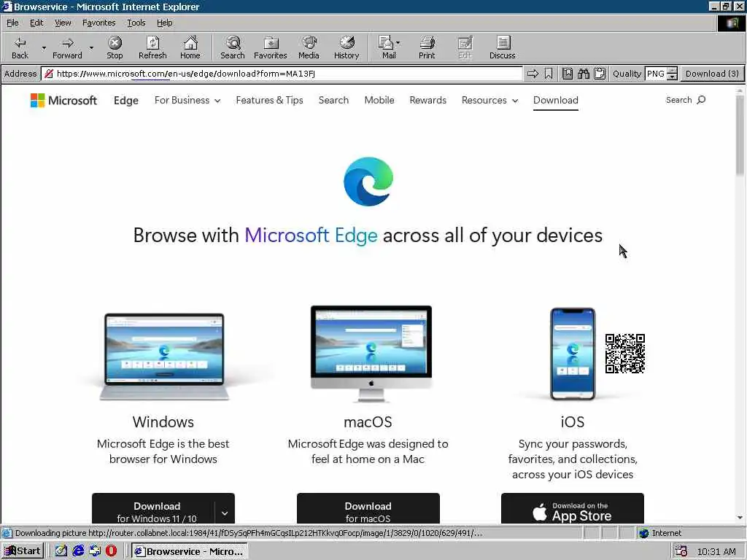Click the Mobile nav link
The width and height of the screenshot is (747, 560).
pyautogui.click(x=379, y=101)
